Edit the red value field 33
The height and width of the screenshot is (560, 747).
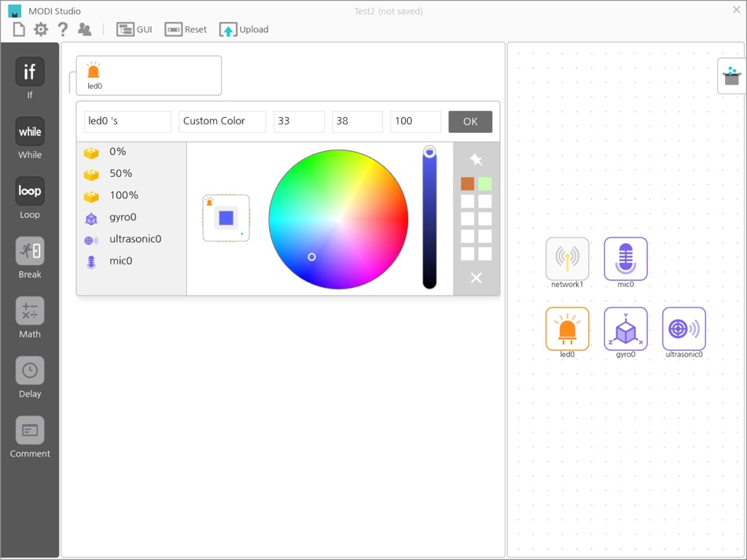coord(299,122)
